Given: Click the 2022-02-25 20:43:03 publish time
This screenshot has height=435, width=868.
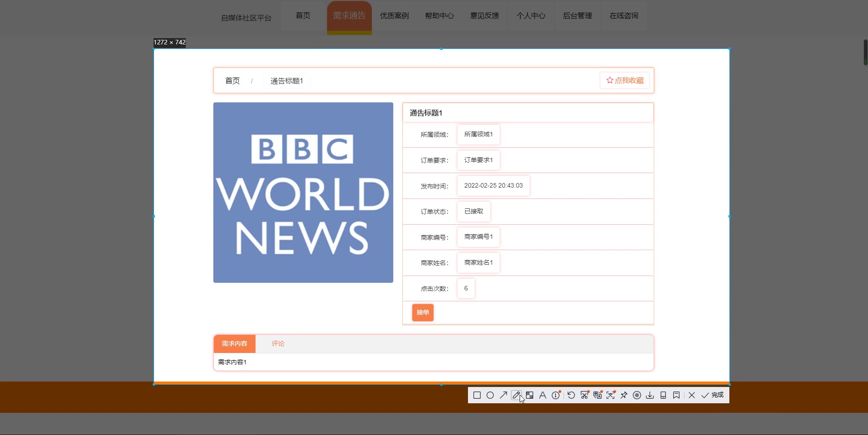Looking at the screenshot, I should pyautogui.click(x=493, y=186).
